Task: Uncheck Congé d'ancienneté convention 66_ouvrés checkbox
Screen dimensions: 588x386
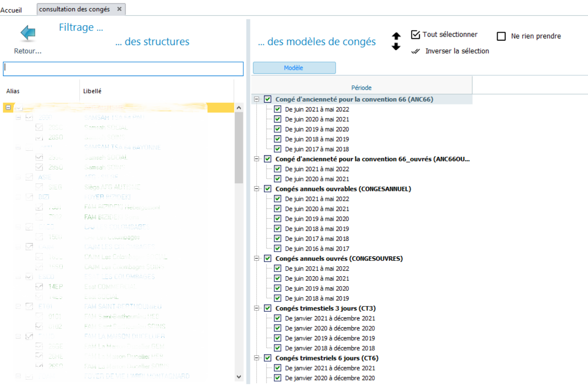Action: point(268,159)
